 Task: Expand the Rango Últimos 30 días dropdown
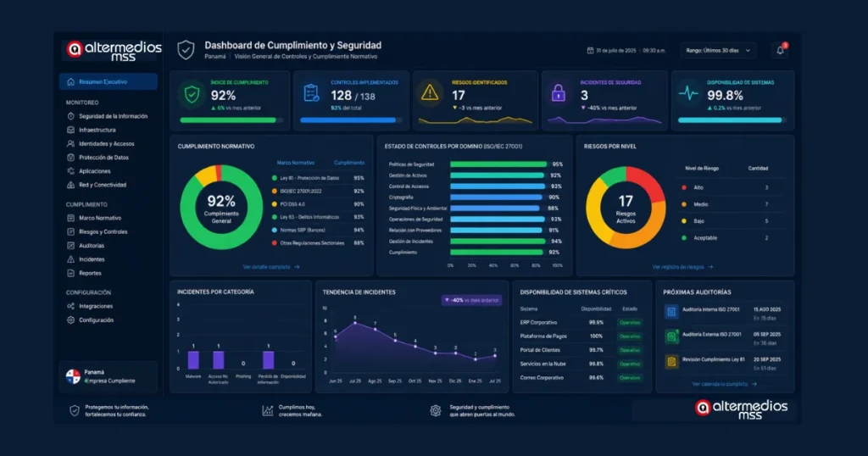(x=718, y=50)
